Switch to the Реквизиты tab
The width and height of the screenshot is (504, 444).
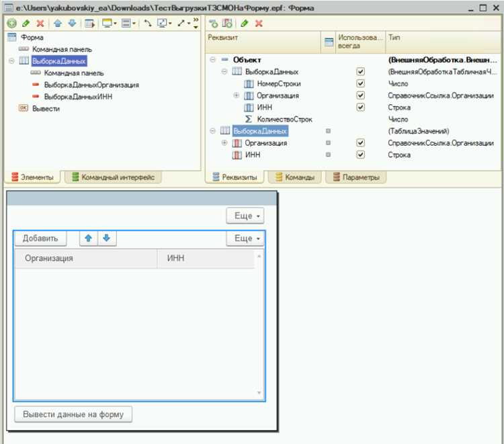point(235,177)
